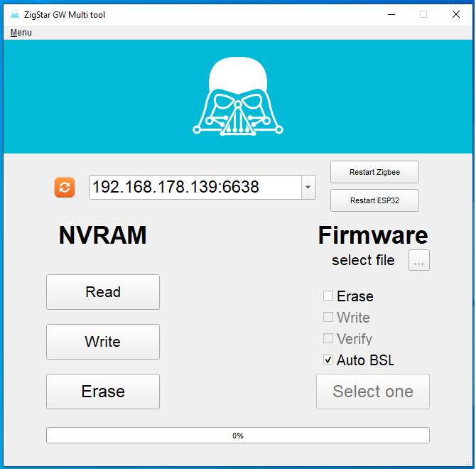Click the ZigStar app icon in title bar
The width and height of the screenshot is (476, 469).
coord(15,15)
